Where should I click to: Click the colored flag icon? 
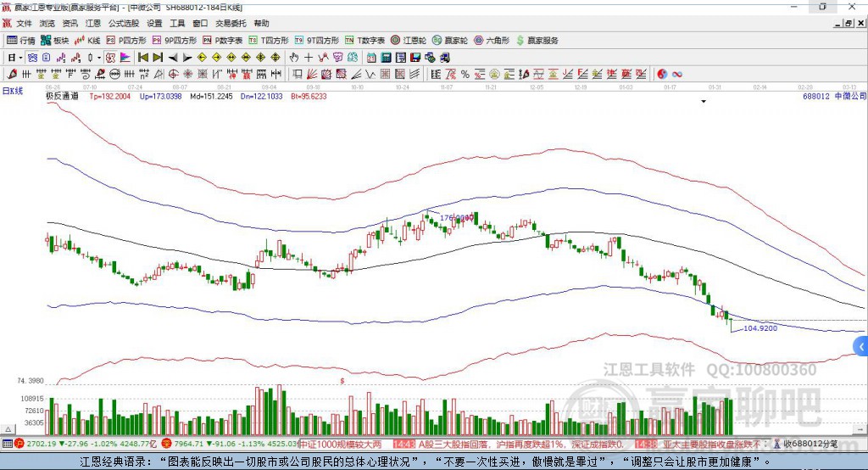click(125, 58)
